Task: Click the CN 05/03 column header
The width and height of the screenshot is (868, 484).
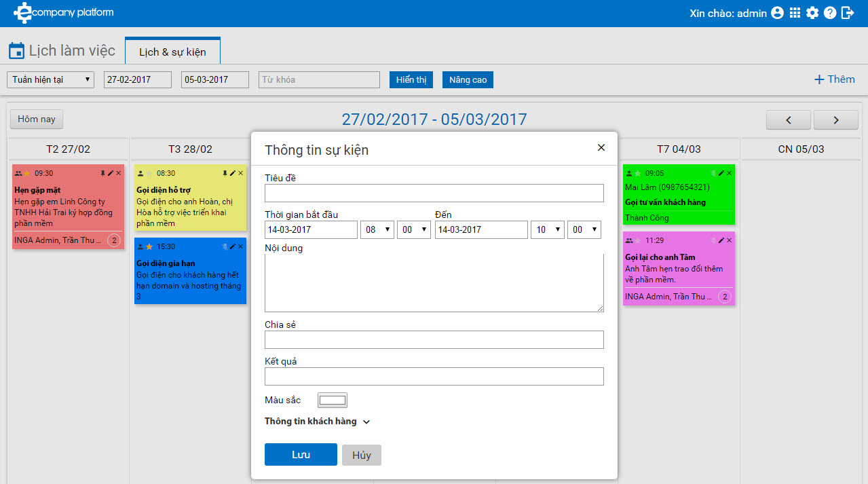Action: pyautogui.click(x=801, y=149)
